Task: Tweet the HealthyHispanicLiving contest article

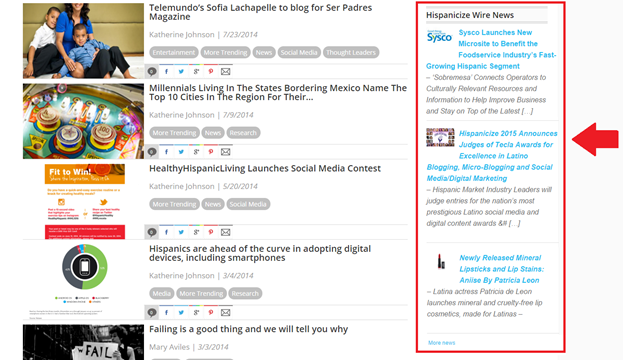Action: click(181, 232)
